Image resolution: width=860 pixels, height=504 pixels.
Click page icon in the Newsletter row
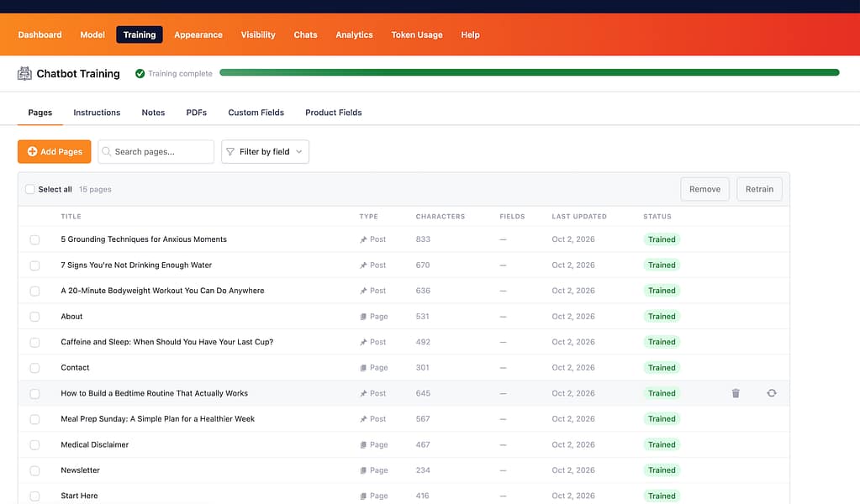coord(363,470)
